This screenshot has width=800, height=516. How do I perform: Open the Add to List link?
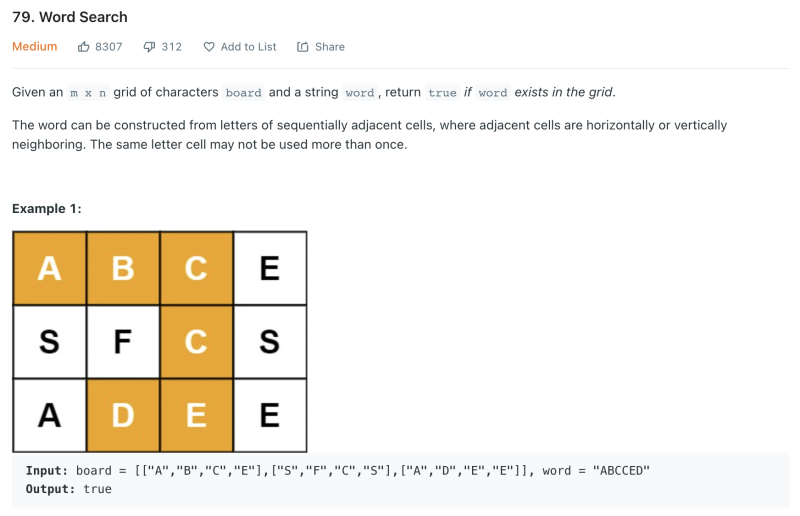click(x=248, y=47)
